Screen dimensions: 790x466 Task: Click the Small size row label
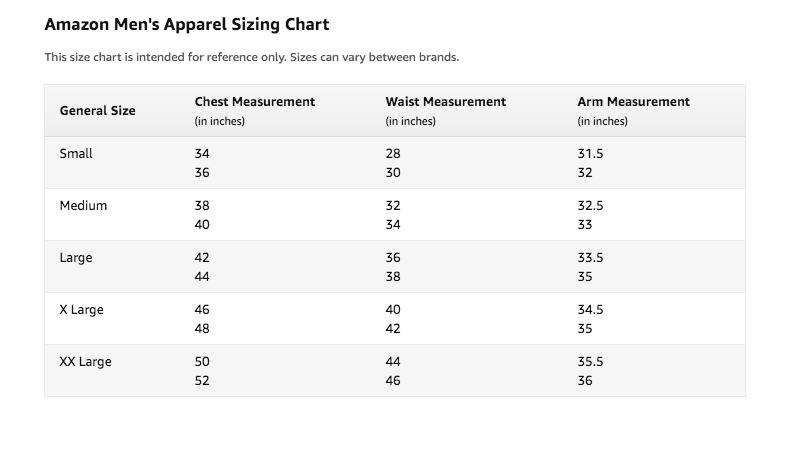[76, 154]
